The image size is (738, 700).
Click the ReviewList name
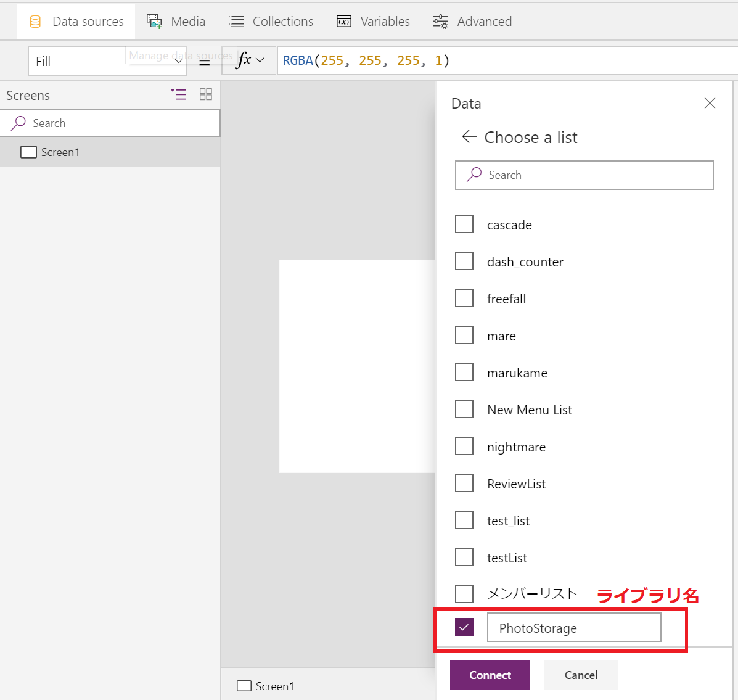coord(516,484)
